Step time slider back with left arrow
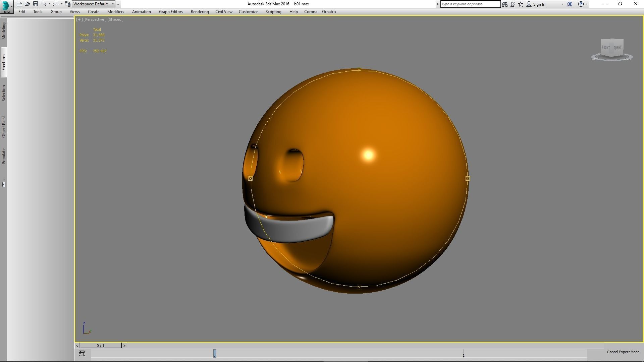Image resolution: width=644 pixels, height=362 pixels. (x=77, y=346)
